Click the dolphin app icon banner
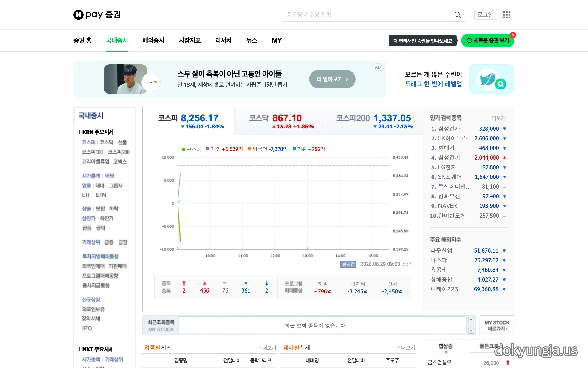 coord(491,79)
